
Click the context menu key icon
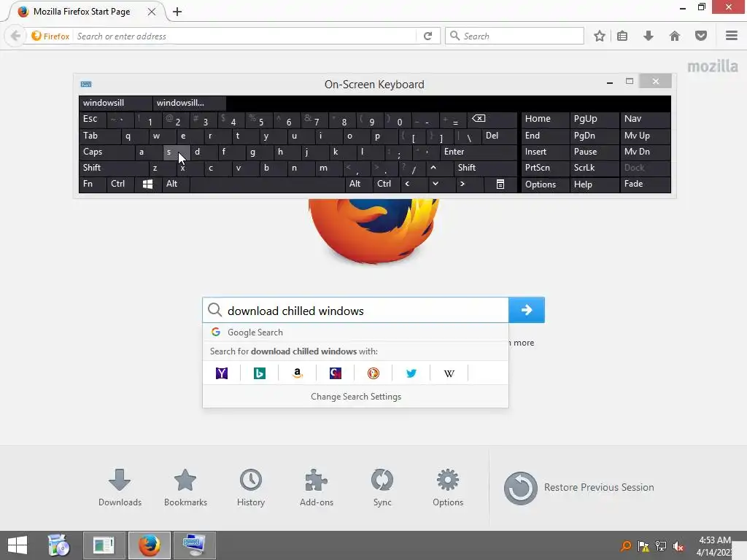coord(500,184)
